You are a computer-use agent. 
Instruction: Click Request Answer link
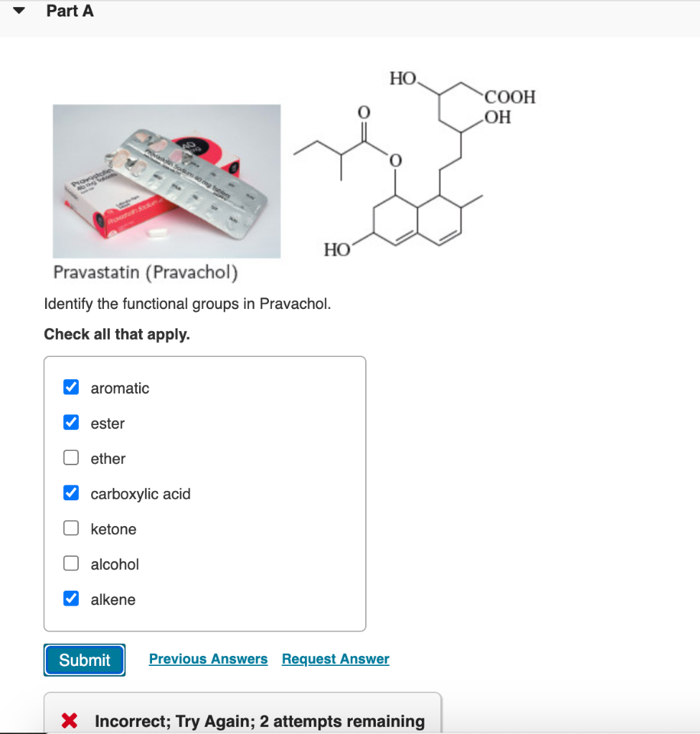tap(335, 659)
